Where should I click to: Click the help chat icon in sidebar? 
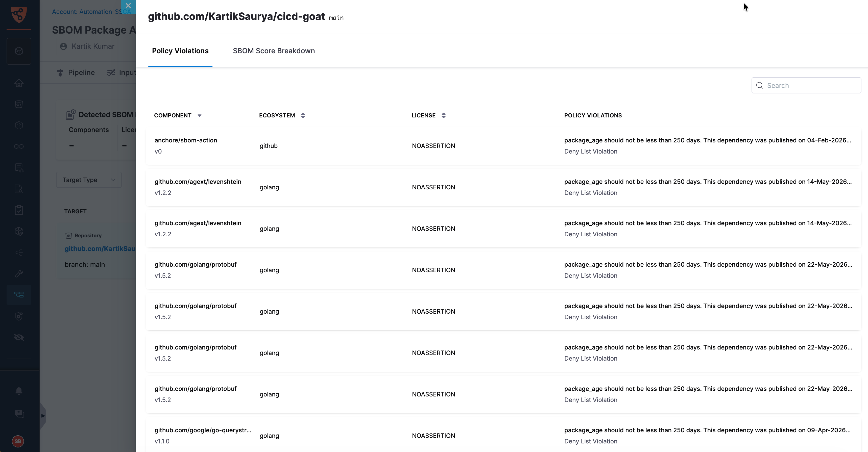point(19,414)
